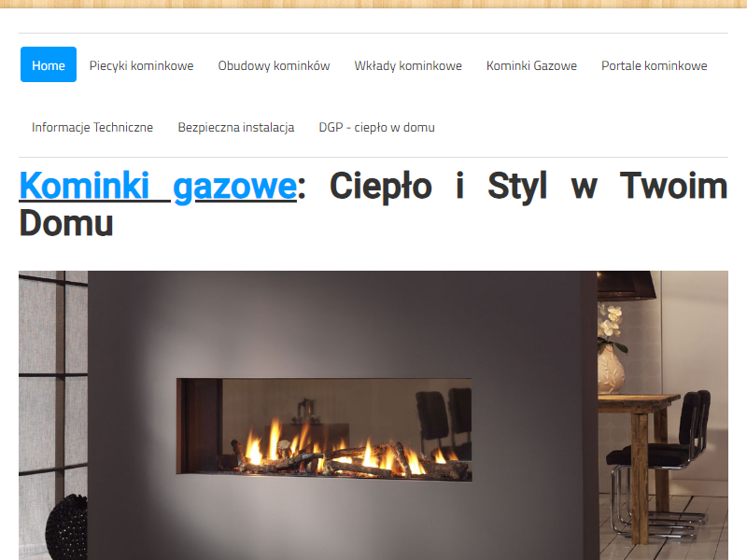This screenshot has height=560, width=747.
Task: Open DGP - ciepło w domu page
Action: (x=377, y=127)
